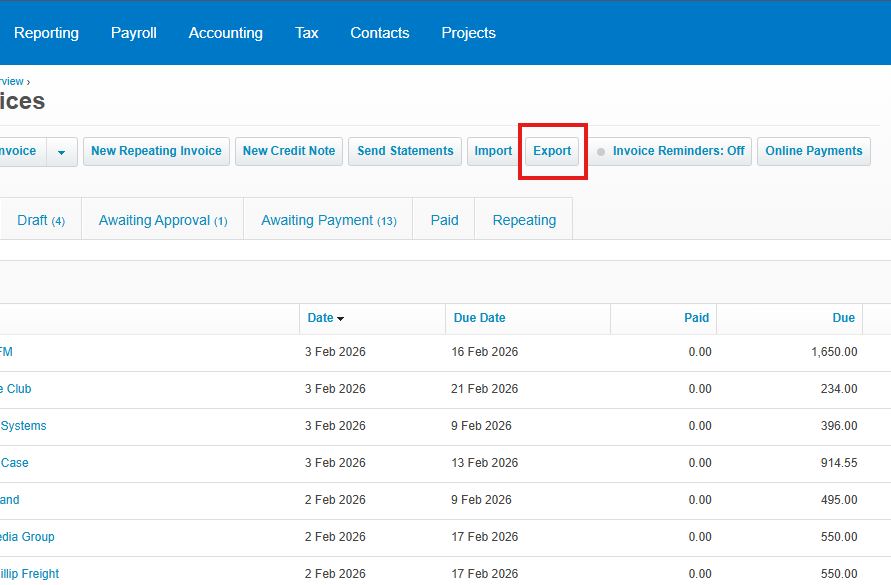This screenshot has width=891, height=585.
Task: Click the Export button
Action: click(552, 151)
